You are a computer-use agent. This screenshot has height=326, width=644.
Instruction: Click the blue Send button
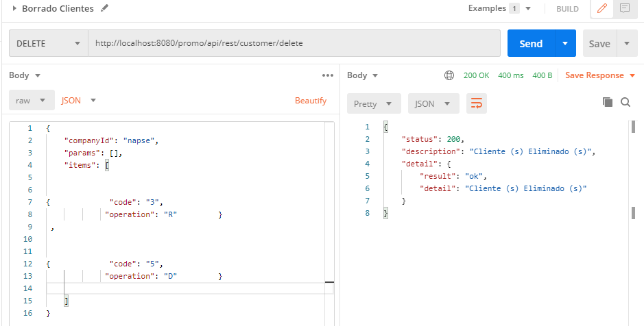click(x=531, y=43)
